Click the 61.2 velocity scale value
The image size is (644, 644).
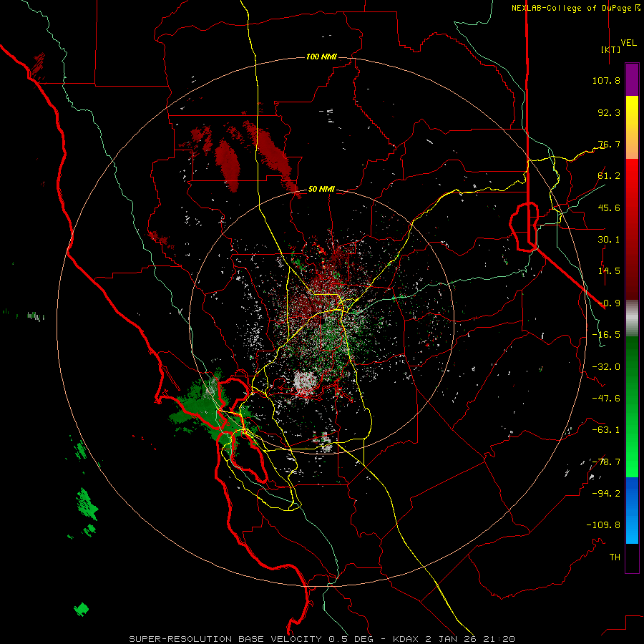click(609, 176)
